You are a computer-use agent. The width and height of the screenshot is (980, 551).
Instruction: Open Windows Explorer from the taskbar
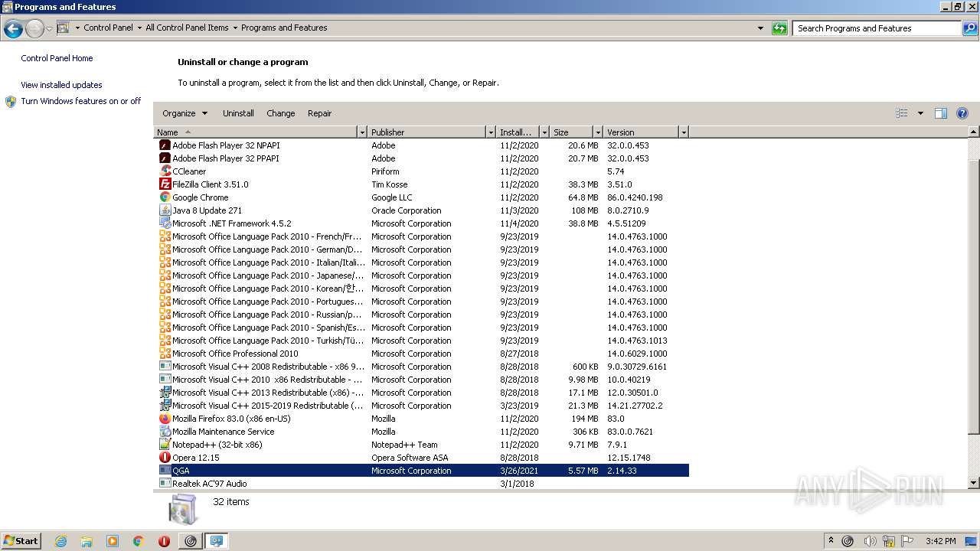pyautogui.click(x=87, y=541)
